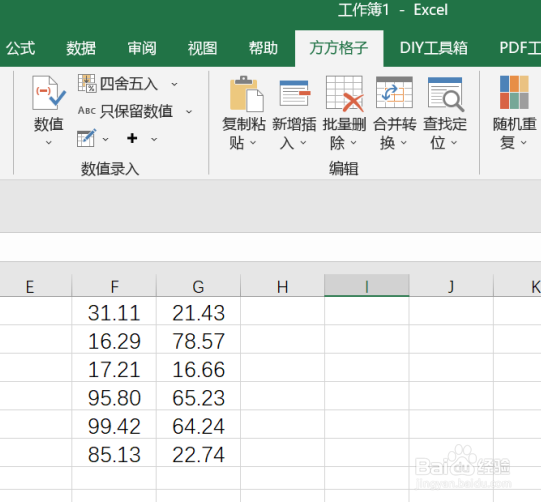Switch to the DIY工具箱 tab
Image resolution: width=541 pixels, height=502 pixels.
pyautogui.click(x=434, y=48)
